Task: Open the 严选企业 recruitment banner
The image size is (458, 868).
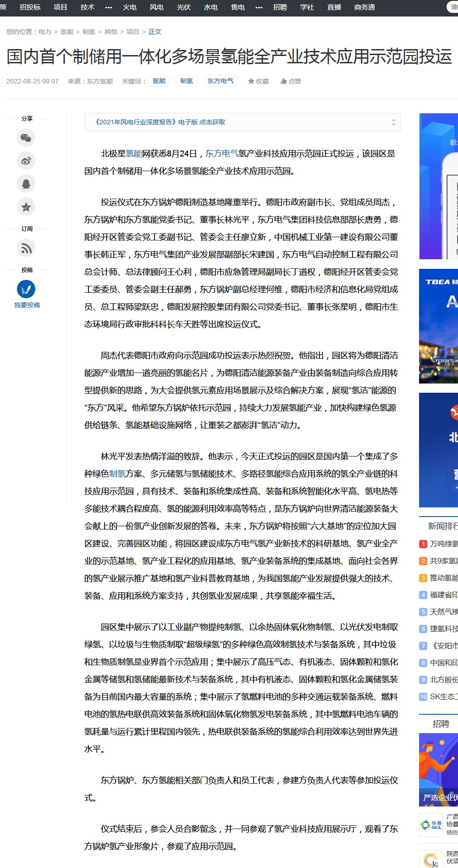Action: point(438,770)
